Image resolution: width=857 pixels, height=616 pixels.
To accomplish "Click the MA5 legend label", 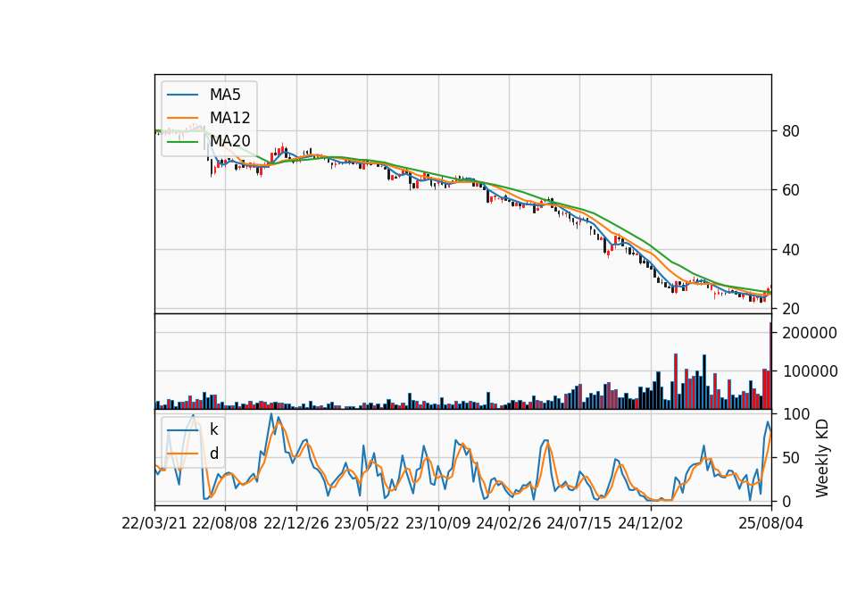I will click(225, 95).
